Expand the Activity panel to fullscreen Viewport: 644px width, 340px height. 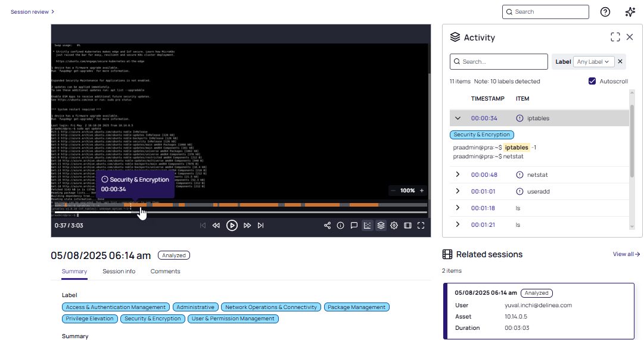(615, 37)
